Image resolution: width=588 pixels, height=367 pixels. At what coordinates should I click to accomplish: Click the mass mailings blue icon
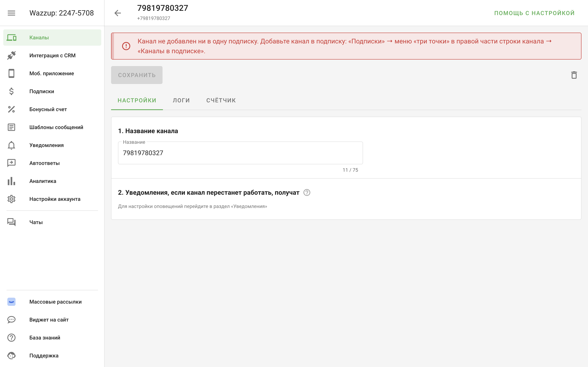[x=11, y=302]
